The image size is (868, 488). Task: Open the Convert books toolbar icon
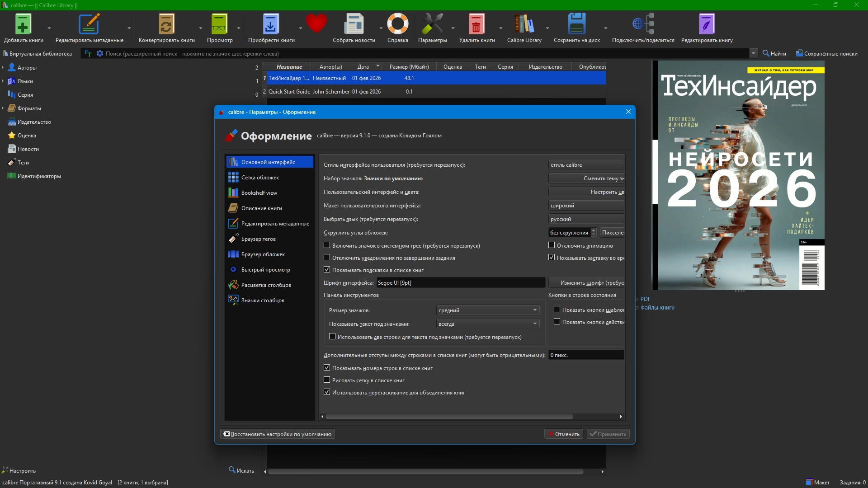(166, 25)
